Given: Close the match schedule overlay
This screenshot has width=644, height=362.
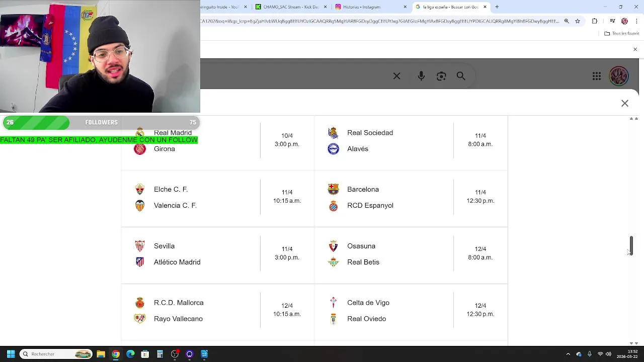Looking at the screenshot, I should click(x=625, y=103).
